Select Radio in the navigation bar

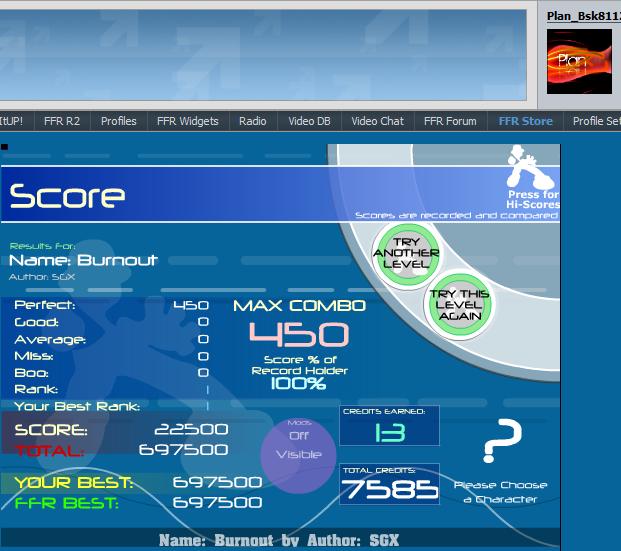253,121
